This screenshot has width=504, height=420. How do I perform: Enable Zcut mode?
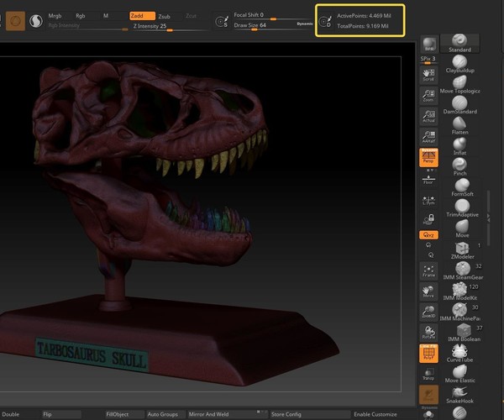pos(191,16)
